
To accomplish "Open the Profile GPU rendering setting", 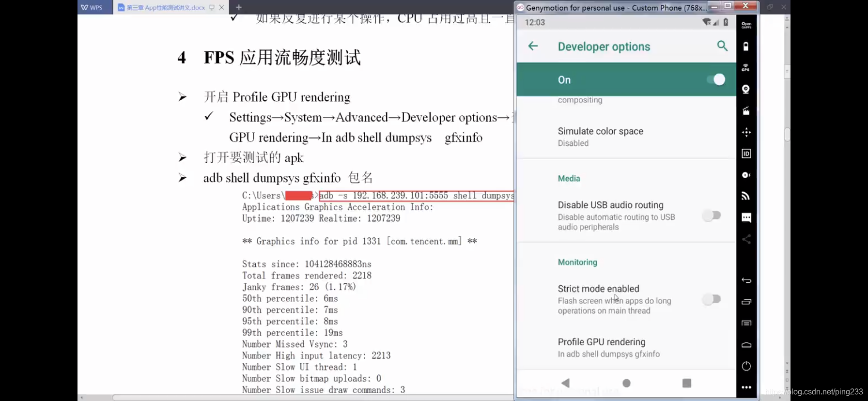I will coord(626,348).
